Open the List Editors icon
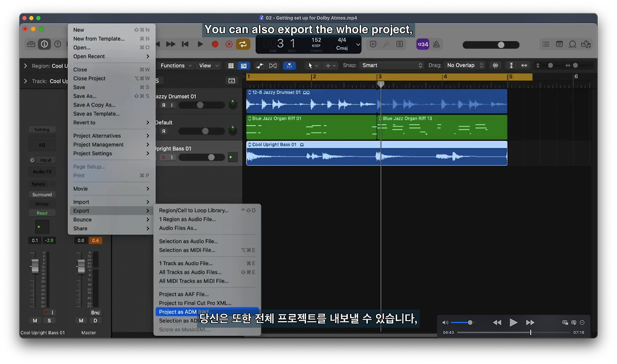617x364 pixels. (x=546, y=44)
